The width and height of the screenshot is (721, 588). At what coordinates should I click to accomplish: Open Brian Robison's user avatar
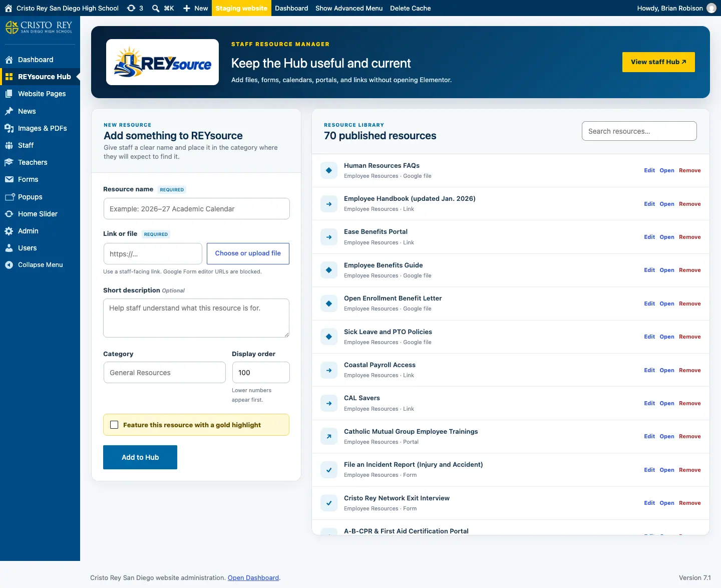(711, 8)
